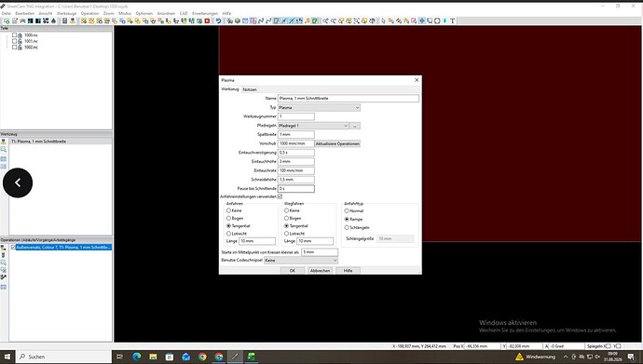Click the Vorschub input field
This screenshot has width=643, height=364.
point(296,143)
